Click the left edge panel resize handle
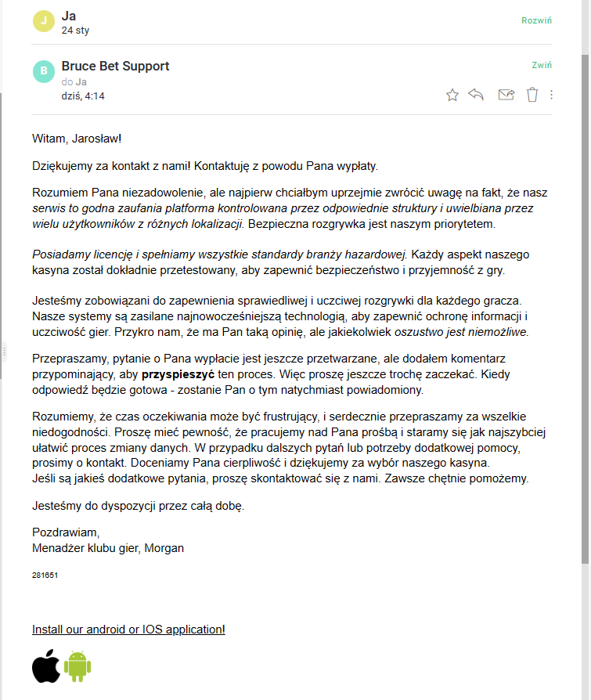Viewport: 591px width, 700px height. click(3, 350)
